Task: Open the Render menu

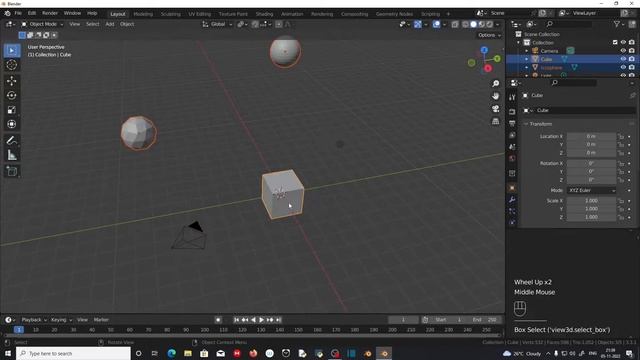Action: coord(50,13)
